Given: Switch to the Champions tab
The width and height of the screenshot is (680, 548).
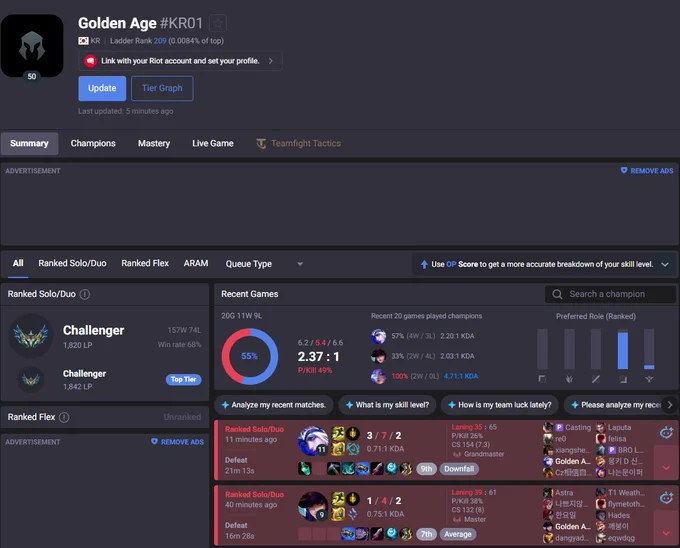Looking at the screenshot, I should (x=93, y=144).
